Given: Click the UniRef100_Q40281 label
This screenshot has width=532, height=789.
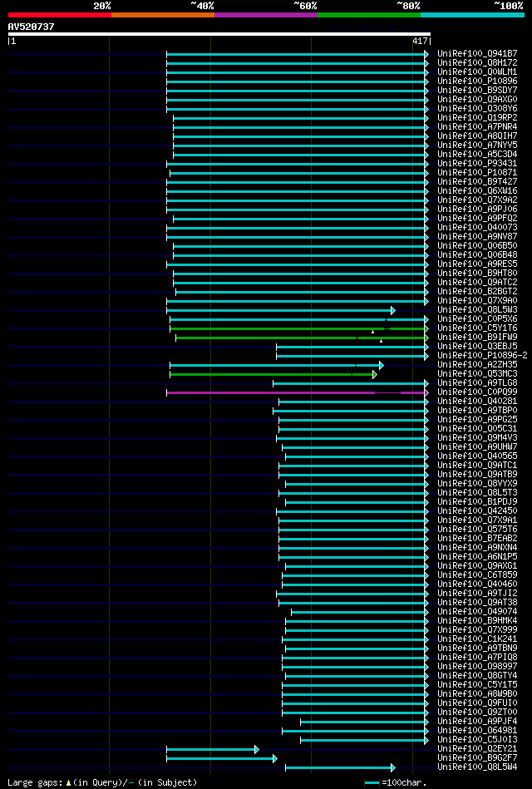Looking at the screenshot, I should 477,402.
